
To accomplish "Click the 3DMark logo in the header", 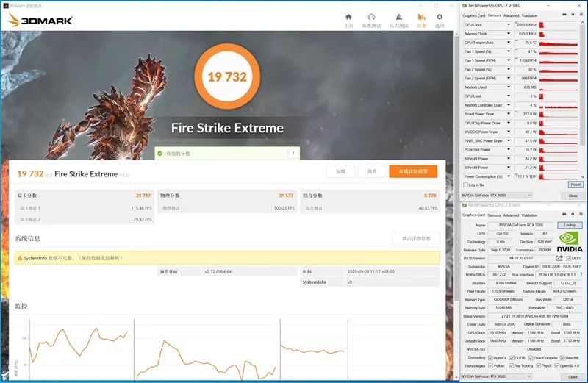I will (x=40, y=21).
